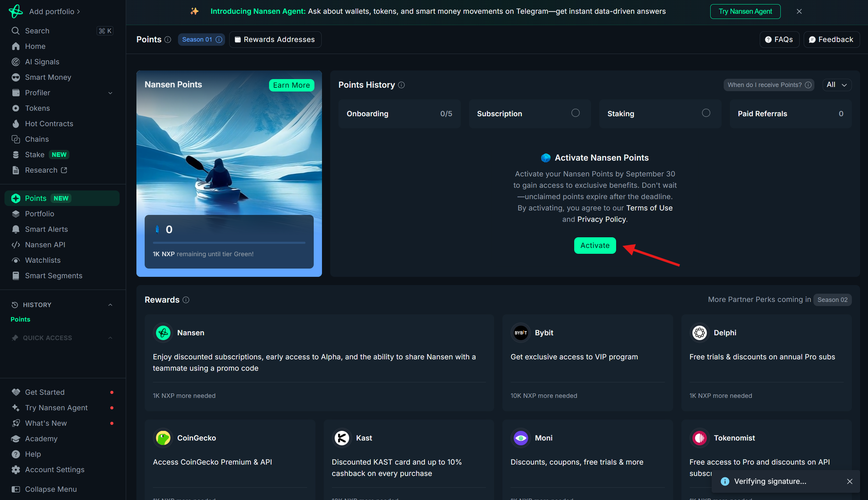Click the Nansen API code icon

pyautogui.click(x=15, y=244)
